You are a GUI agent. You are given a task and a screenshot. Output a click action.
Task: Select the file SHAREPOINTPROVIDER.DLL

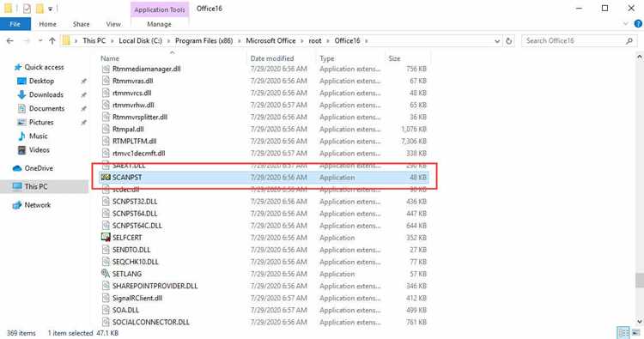click(155, 286)
